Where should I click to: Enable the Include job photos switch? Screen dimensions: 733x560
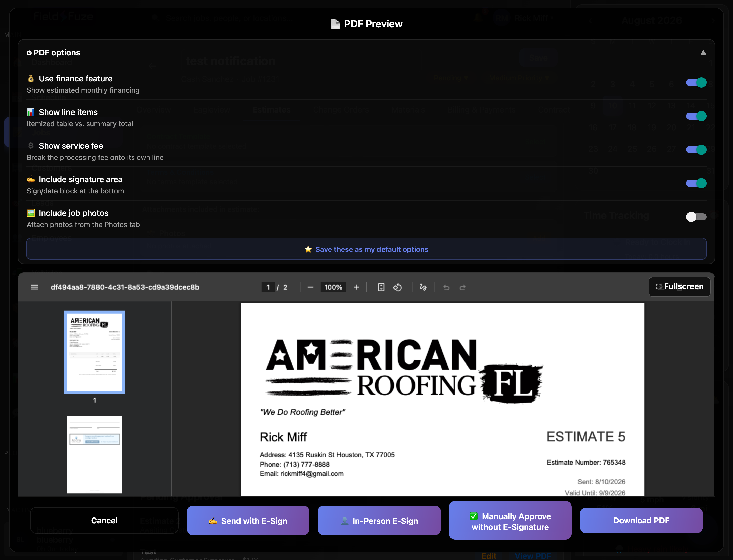[696, 217]
